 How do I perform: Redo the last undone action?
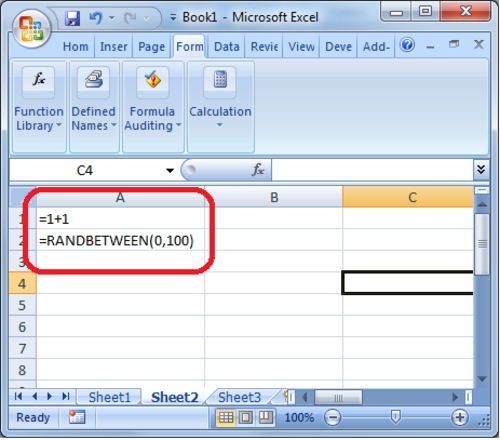[130, 18]
